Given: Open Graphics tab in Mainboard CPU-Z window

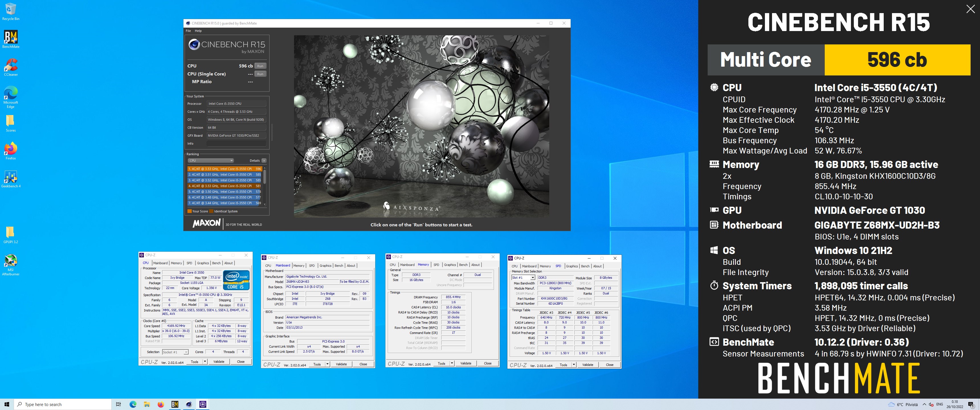Looking at the screenshot, I should pyautogui.click(x=325, y=265).
